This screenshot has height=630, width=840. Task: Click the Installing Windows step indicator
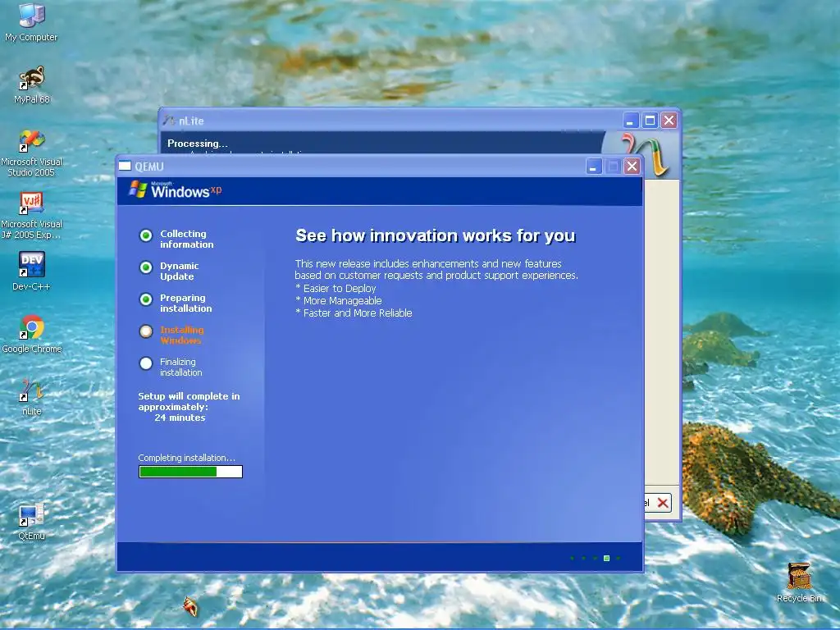tap(146, 331)
